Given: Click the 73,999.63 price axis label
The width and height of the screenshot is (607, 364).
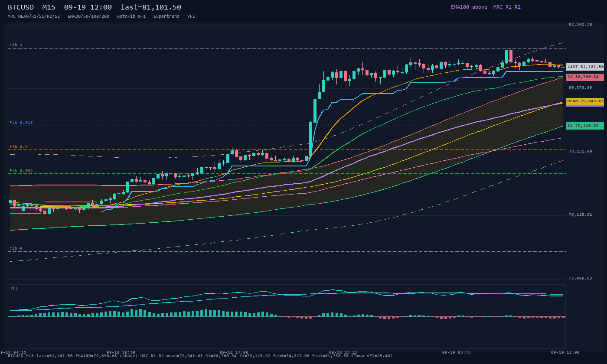Looking at the screenshot, I should click(580, 278).
